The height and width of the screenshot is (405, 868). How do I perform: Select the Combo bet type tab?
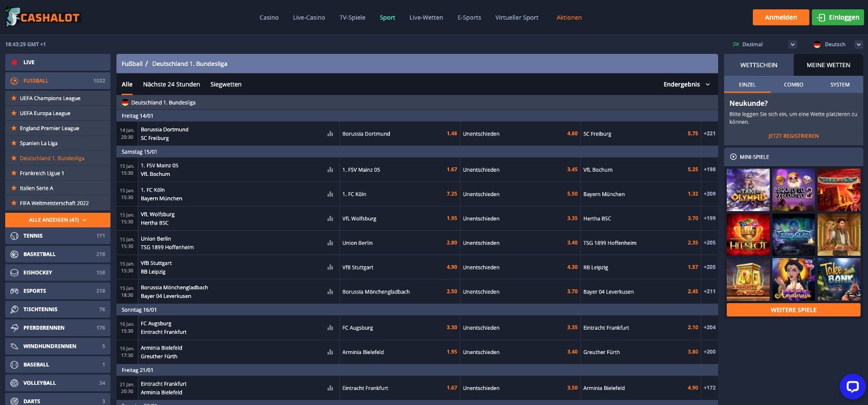coord(793,84)
